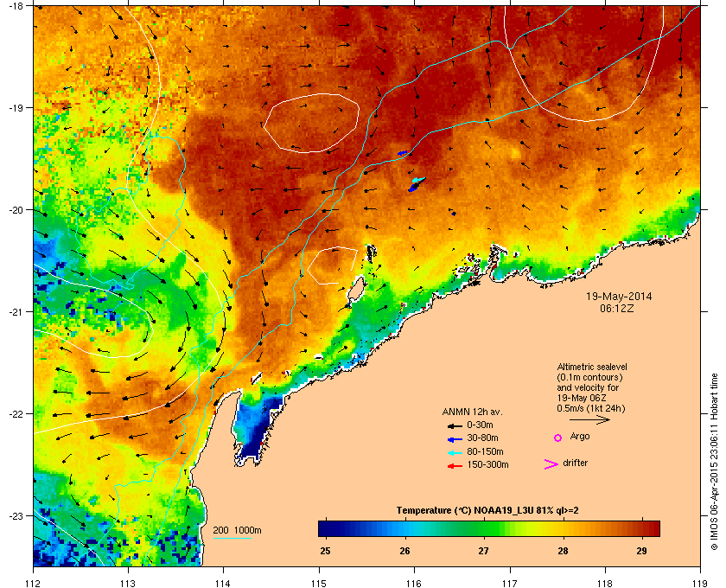Image resolution: width=726 pixels, height=588 pixels.
Task: Click the 0-30m depth label
Action: click(480, 425)
